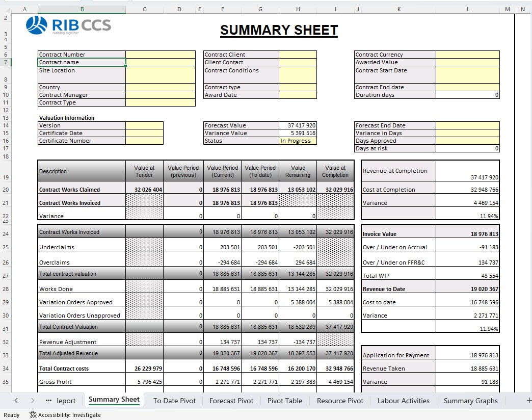
Task: Select column B header
Action: click(x=82, y=10)
